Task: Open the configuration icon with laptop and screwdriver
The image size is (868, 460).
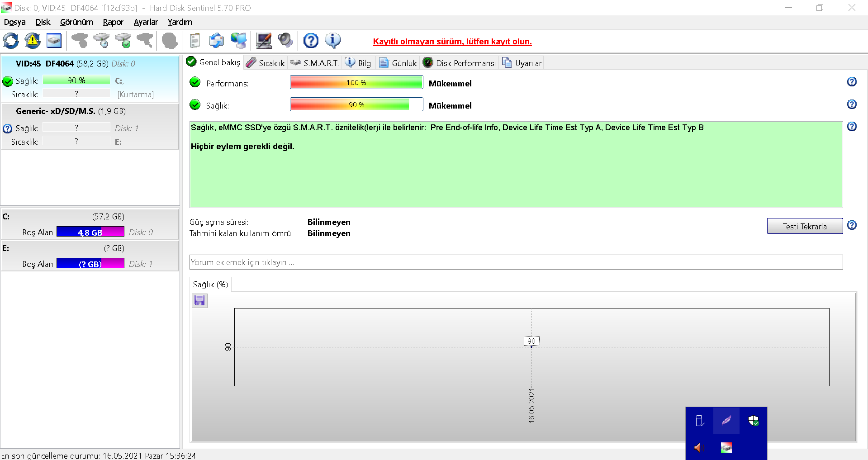Action: (x=264, y=41)
